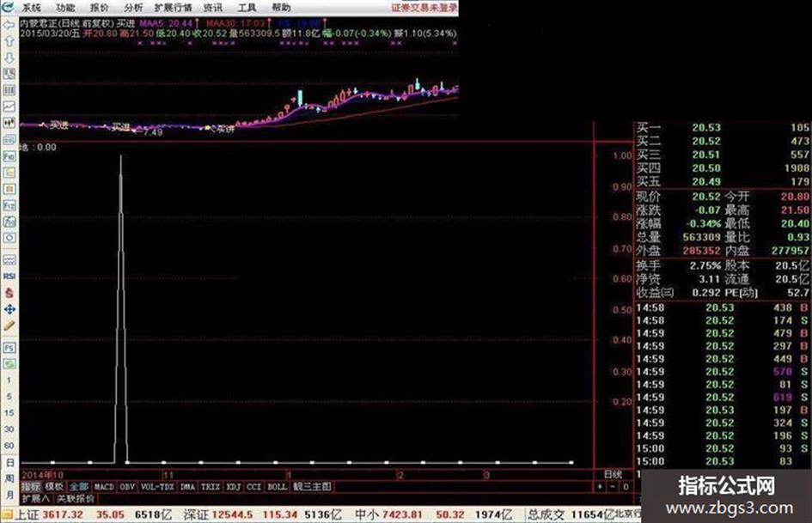Image resolution: width=812 pixels, height=523 pixels.
Task: Open the 帮助 menu
Action: coord(281,7)
